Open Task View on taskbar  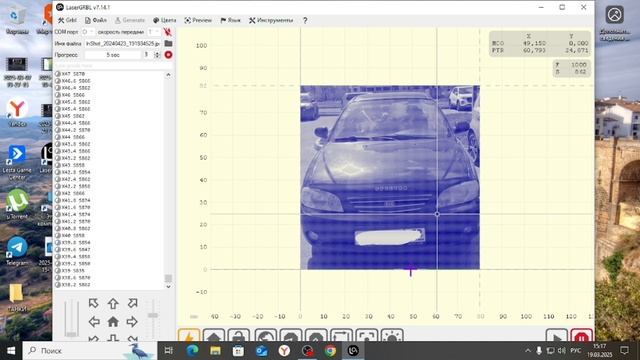(x=168, y=351)
